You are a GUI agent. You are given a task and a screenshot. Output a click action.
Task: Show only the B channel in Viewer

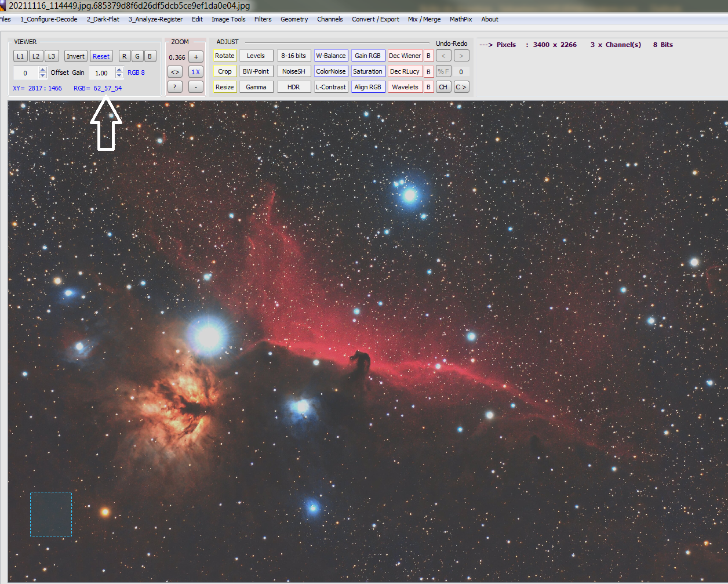click(x=150, y=56)
